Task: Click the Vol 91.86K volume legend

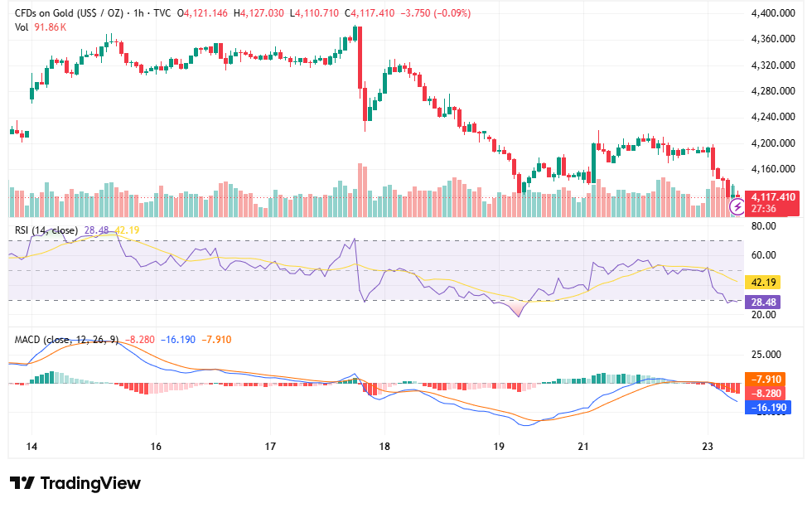Action: tap(41, 27)
